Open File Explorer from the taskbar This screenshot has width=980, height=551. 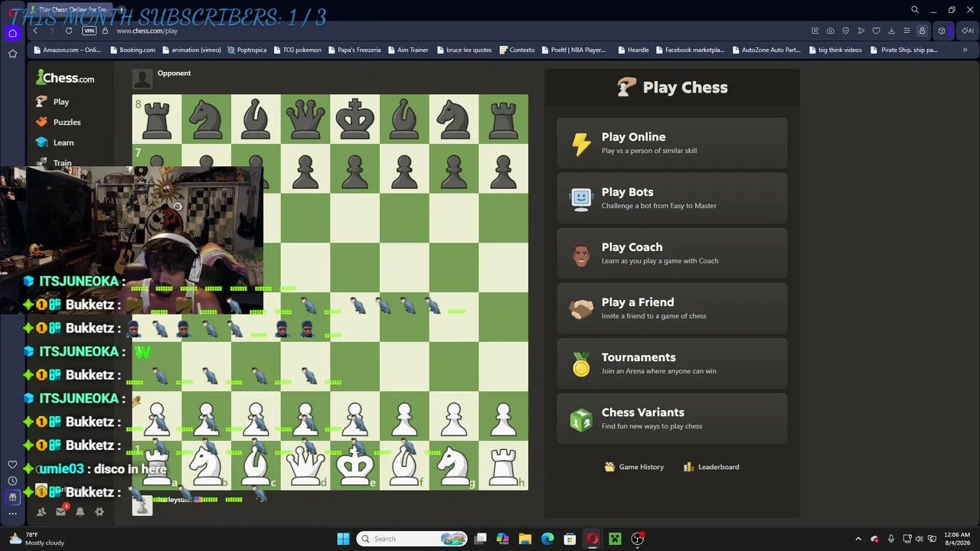coord(525,539)
